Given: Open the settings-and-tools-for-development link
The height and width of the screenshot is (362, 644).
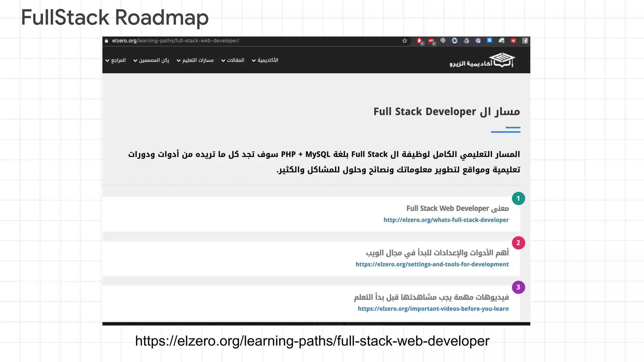Looking at the screenshot, I should [432, 264].
